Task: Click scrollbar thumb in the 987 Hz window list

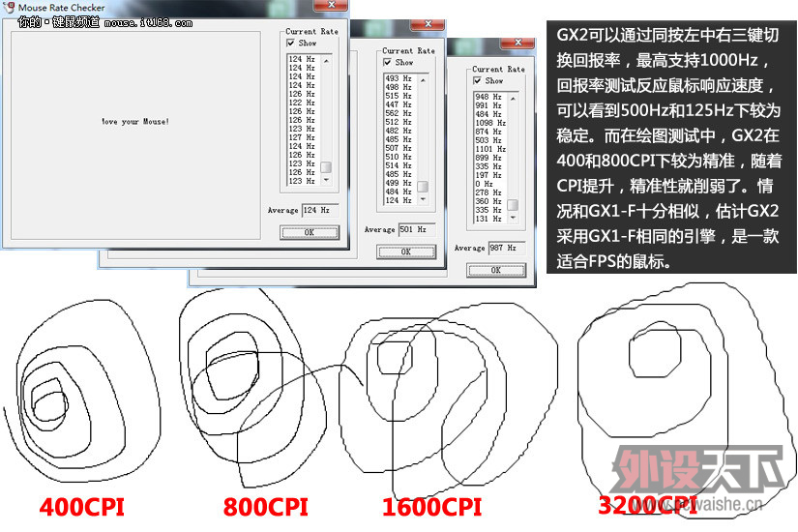Action: [513, 205]
